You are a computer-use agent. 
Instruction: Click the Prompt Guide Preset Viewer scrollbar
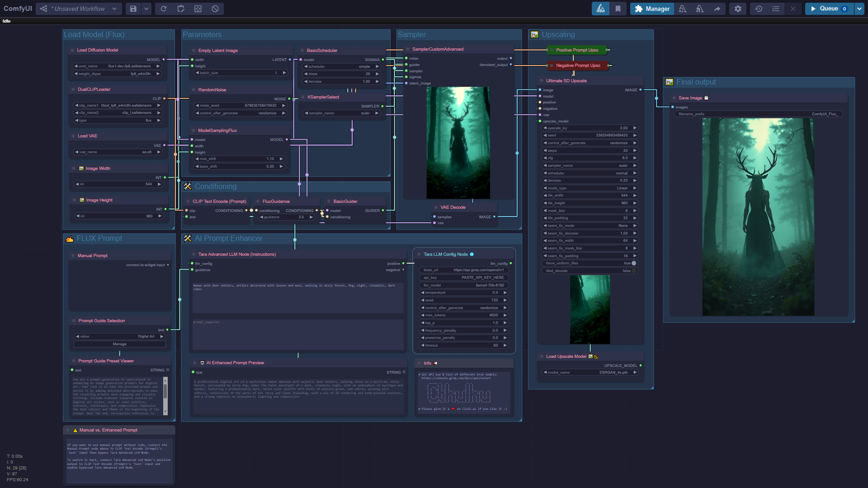click(165, 391)
